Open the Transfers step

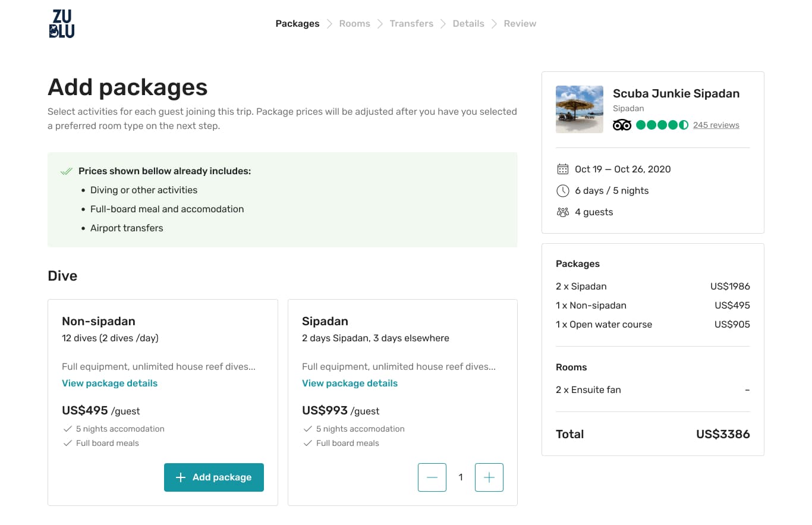click(411, 24)
